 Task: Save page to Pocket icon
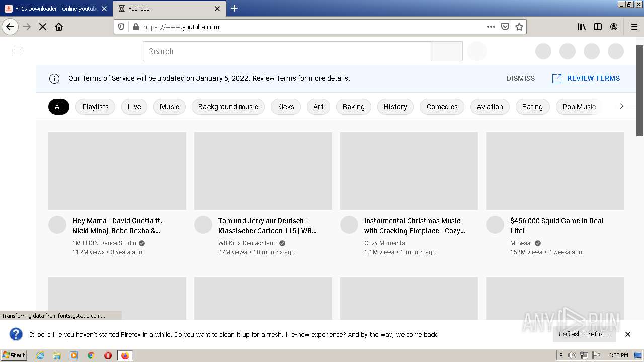point(505,27)
